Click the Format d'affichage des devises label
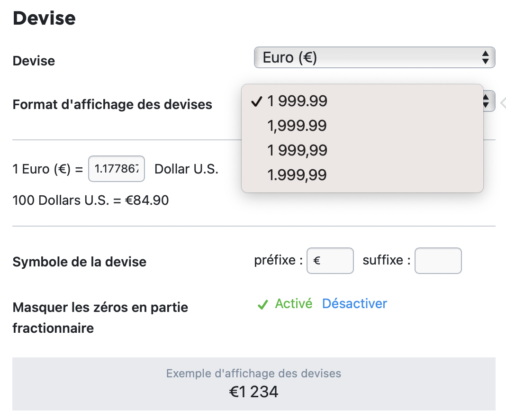This screenshot has height=420, width=506. [x=112, y=105]
